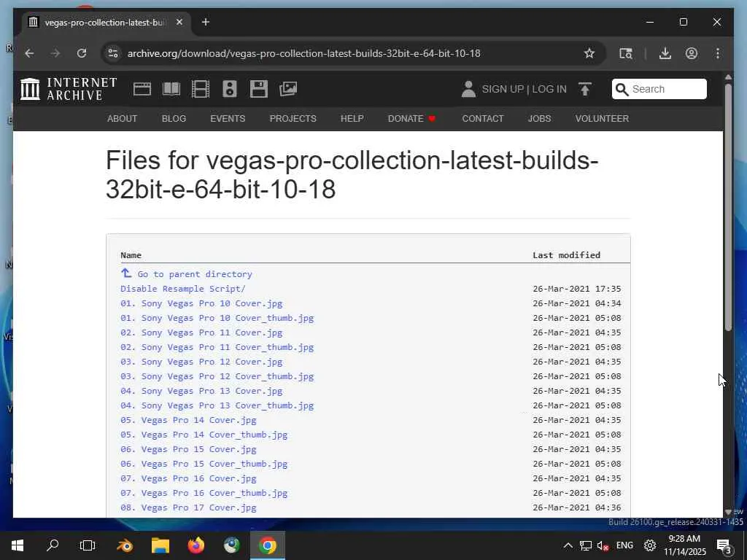Open the notification center icon
Image resolution: width=747 pixels, height=560 pixels.
(724, 545)
